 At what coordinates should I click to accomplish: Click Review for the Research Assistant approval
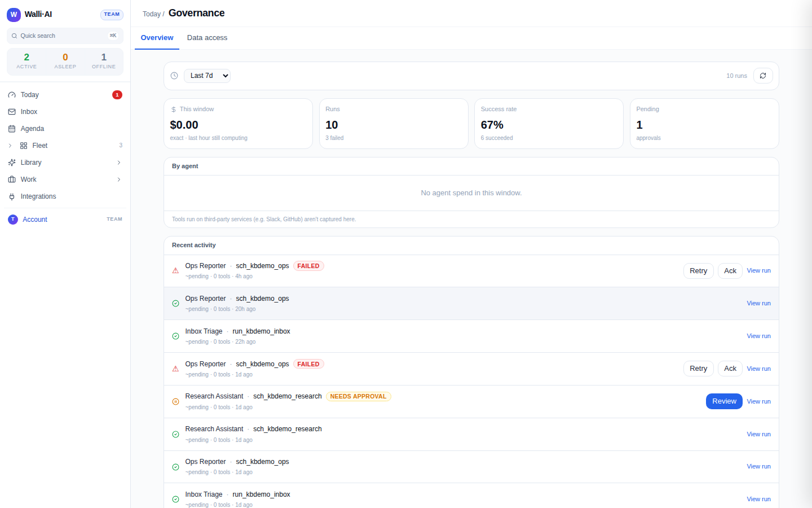point(724,401)
